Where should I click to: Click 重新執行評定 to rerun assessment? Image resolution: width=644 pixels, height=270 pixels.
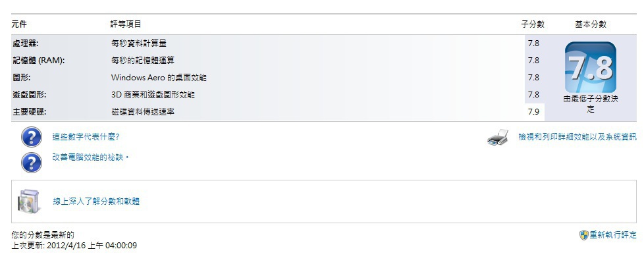click(x=612, y=234)
